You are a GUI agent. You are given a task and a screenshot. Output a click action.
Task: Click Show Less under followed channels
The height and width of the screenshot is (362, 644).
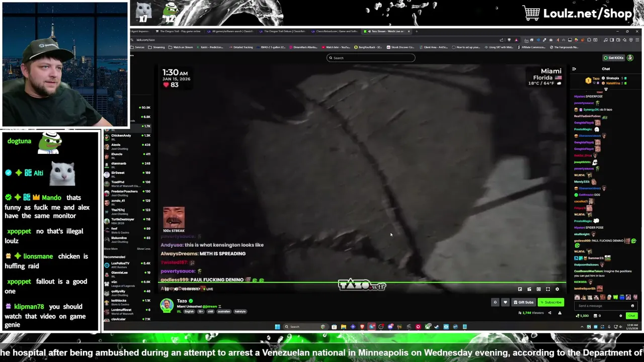click(x=143, y=249)
